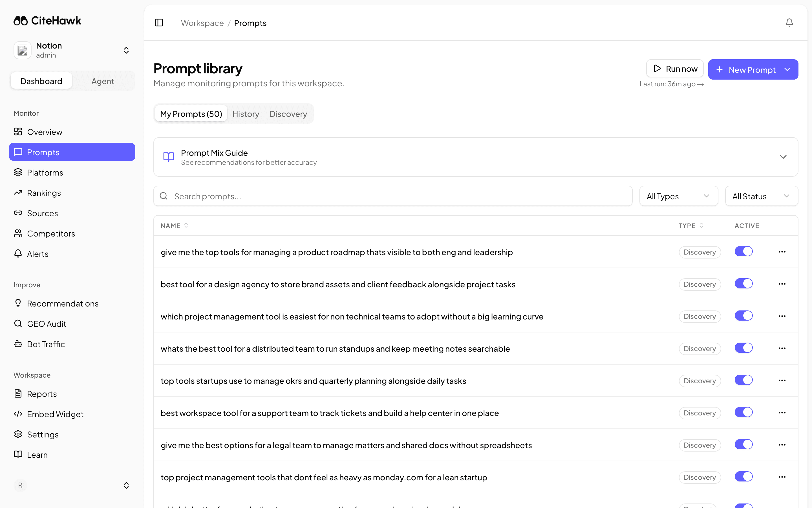Open row menu for legal team prompt
This screenshot has width=812, height=508.
[782, 445]
